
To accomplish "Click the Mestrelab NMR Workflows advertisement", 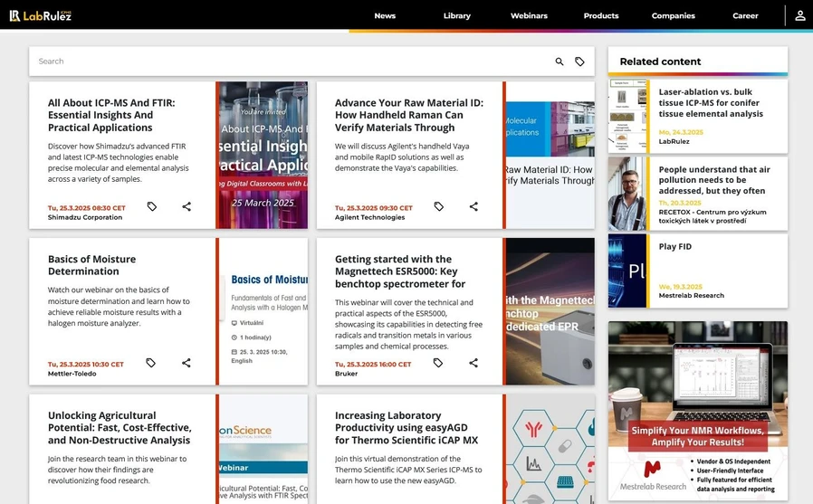I will pyautogui.click(x=698, y=410).
